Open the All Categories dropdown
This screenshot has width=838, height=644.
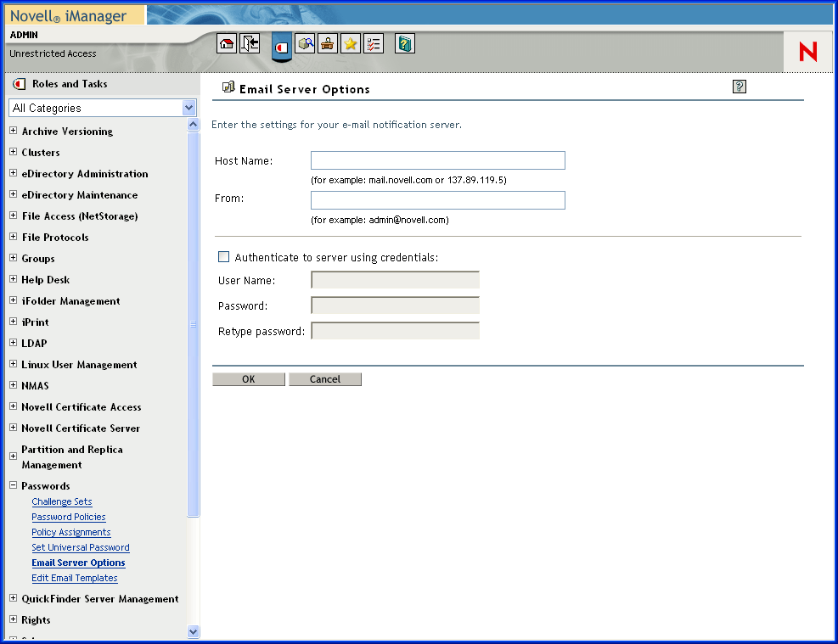pyautogui.click(x=188, y=107)
